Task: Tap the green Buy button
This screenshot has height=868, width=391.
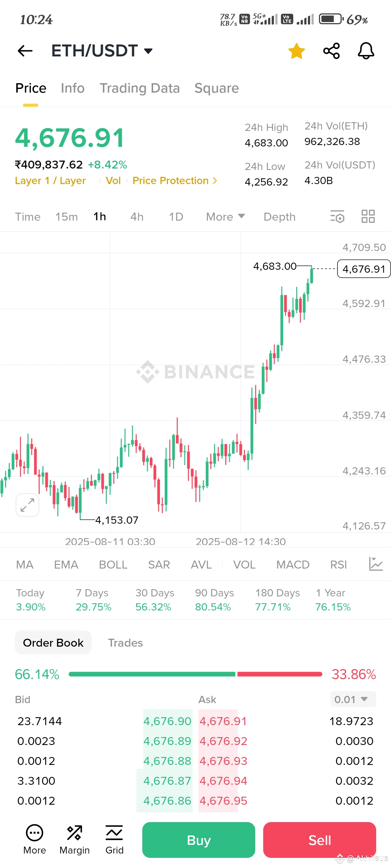Action: click(x=199, y=840)
